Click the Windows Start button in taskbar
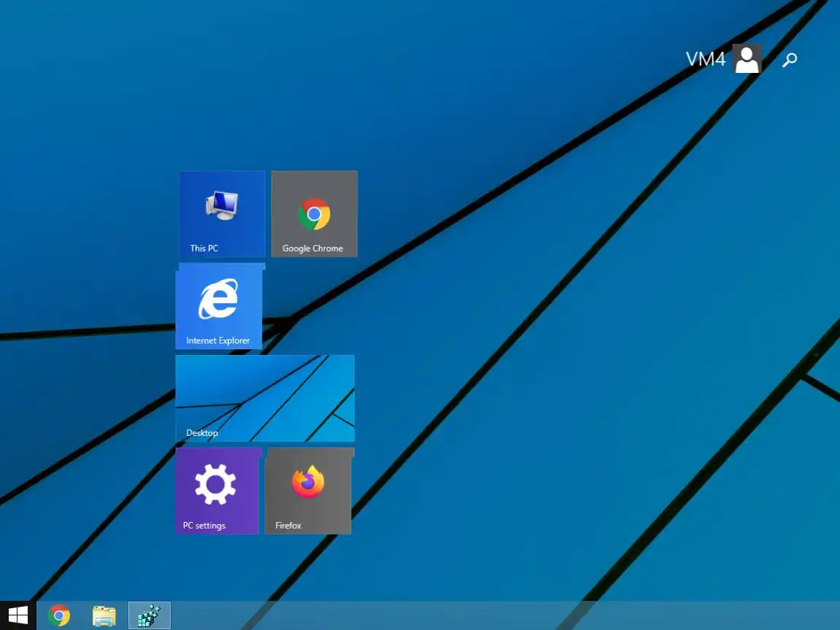The width and height of the screenshot is (840, 630). point(17,615)
